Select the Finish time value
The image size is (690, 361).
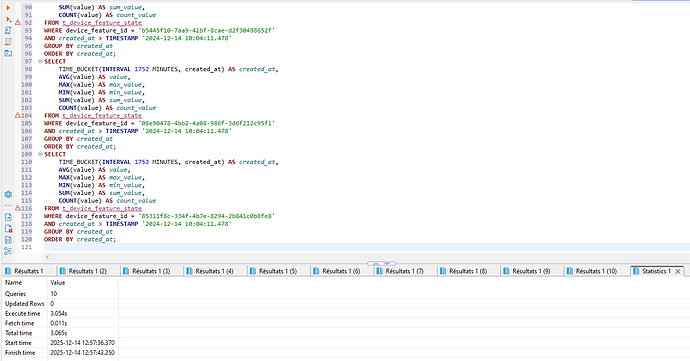point(82,353)
